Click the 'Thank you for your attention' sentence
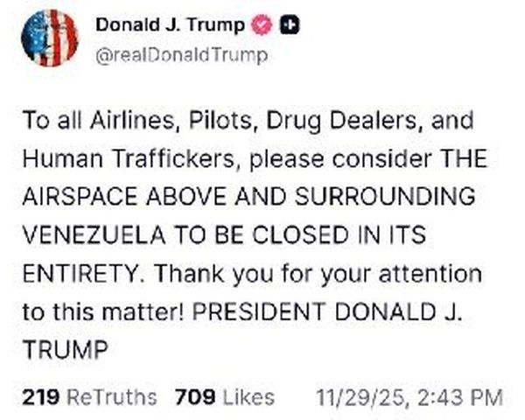This screenshot has height=420, width=525. (x=318, y=274)
